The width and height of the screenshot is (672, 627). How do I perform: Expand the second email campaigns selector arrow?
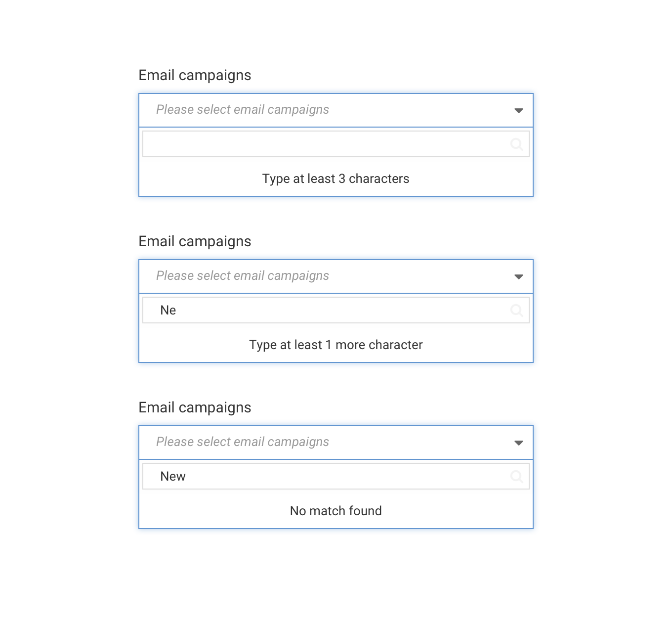pyautogui.click(x=519, y=276)
